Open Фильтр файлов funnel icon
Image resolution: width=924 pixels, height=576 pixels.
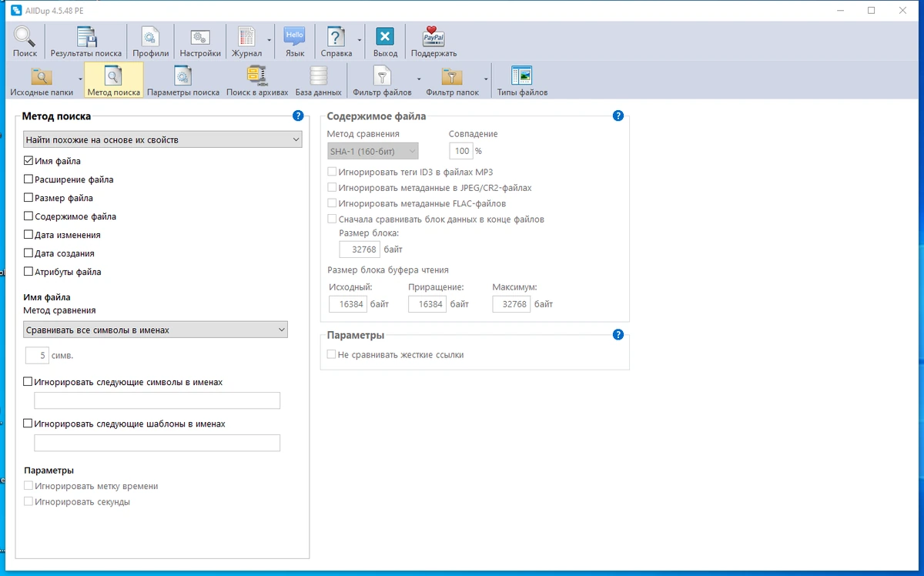click(x=382, y=75)
